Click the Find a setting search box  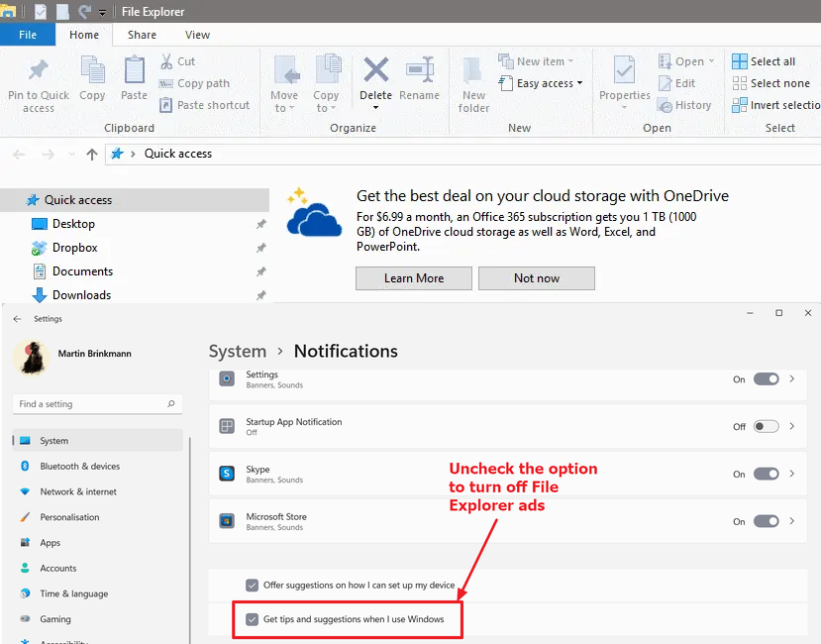tap(96, 404)
